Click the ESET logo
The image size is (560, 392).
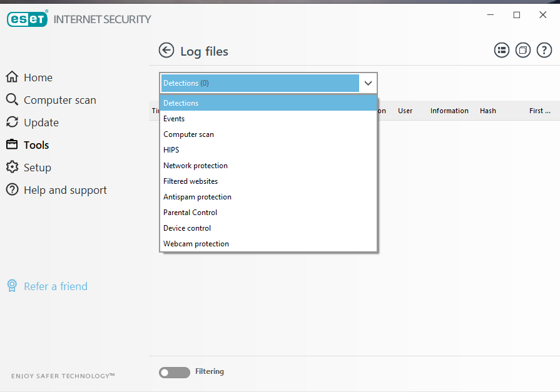click(x=27, y=19)
